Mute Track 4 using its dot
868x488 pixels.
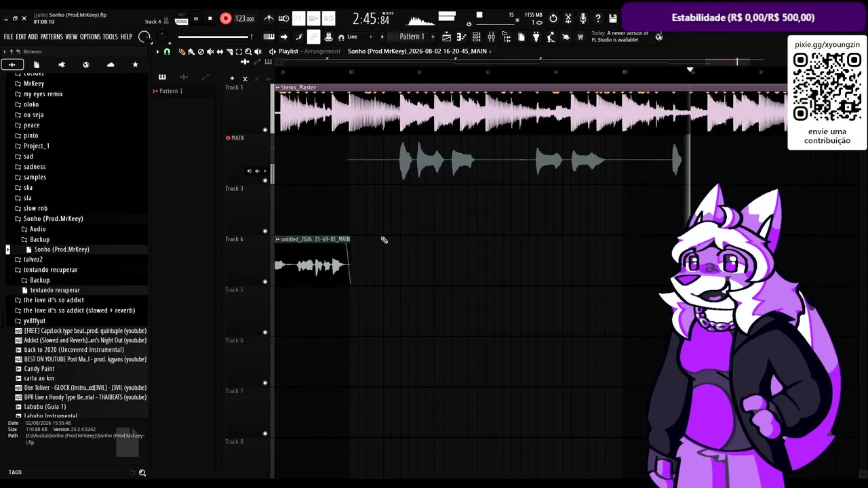tap(265, 281)
